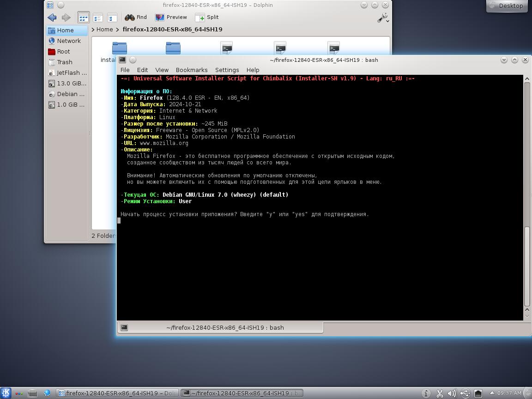The image size is (532, 399).
Task: Open Trash in the Places panel
Action: click(x=64, y=62)
